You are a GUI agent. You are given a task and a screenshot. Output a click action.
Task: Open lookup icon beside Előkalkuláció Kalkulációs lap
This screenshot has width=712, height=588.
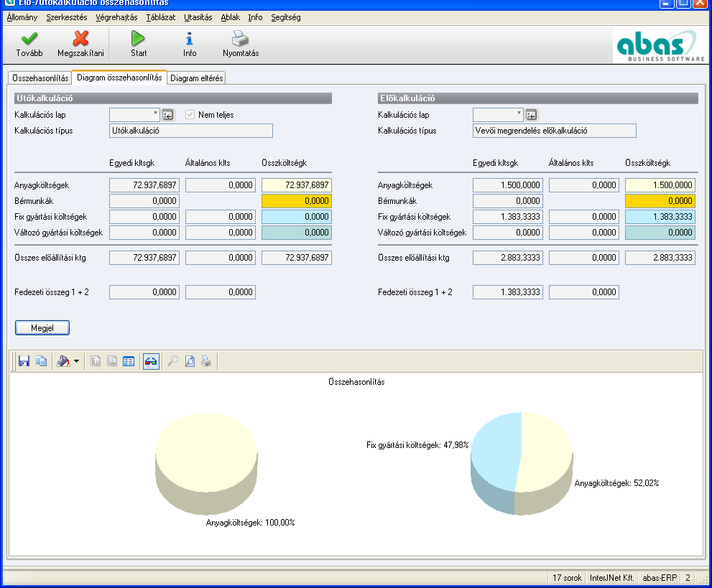[531, 115]
